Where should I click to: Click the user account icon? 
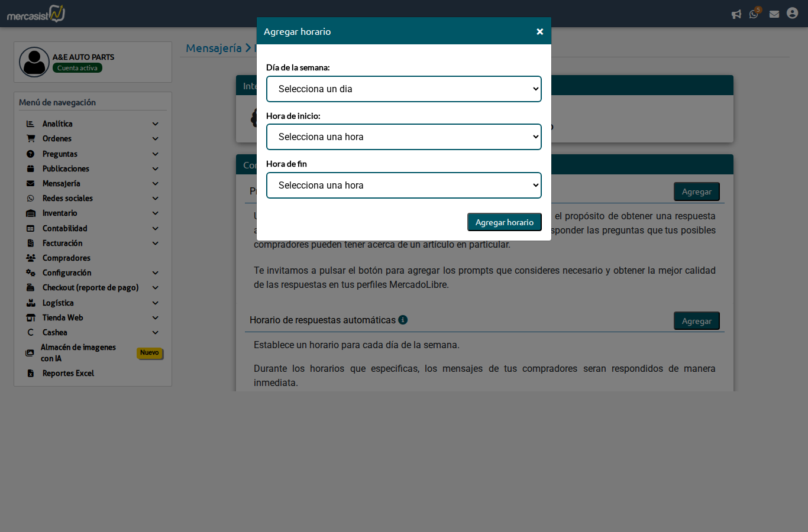tap(793, 13)
